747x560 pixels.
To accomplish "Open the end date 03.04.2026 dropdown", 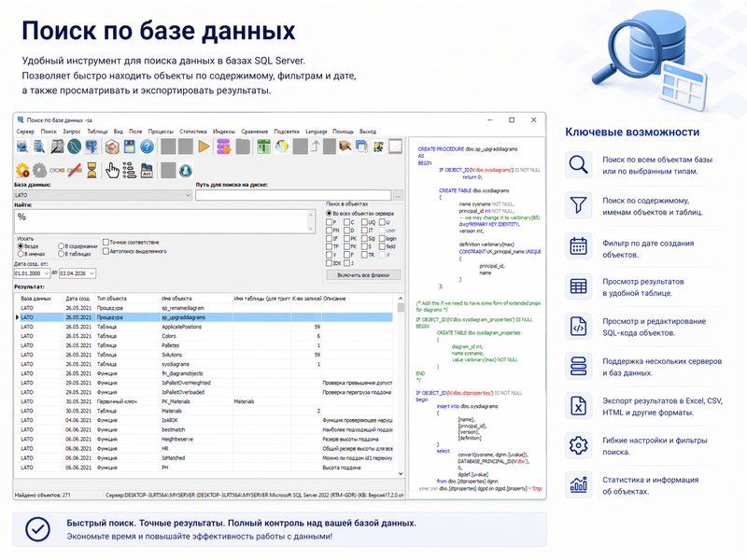I will click(92, 273).
